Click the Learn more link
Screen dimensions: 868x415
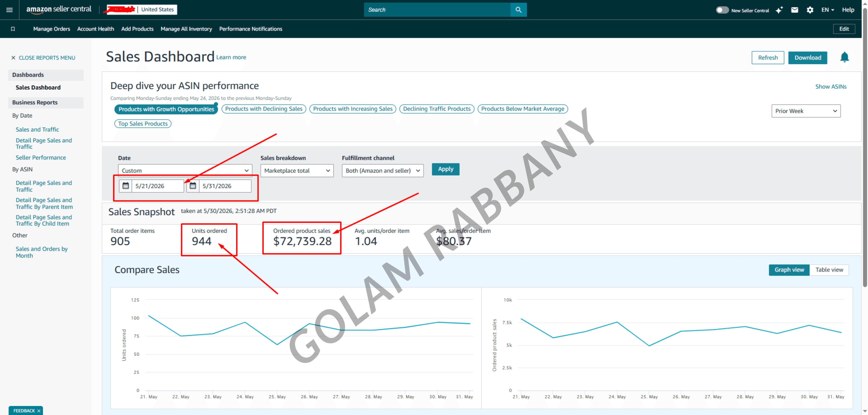(231, 57)
